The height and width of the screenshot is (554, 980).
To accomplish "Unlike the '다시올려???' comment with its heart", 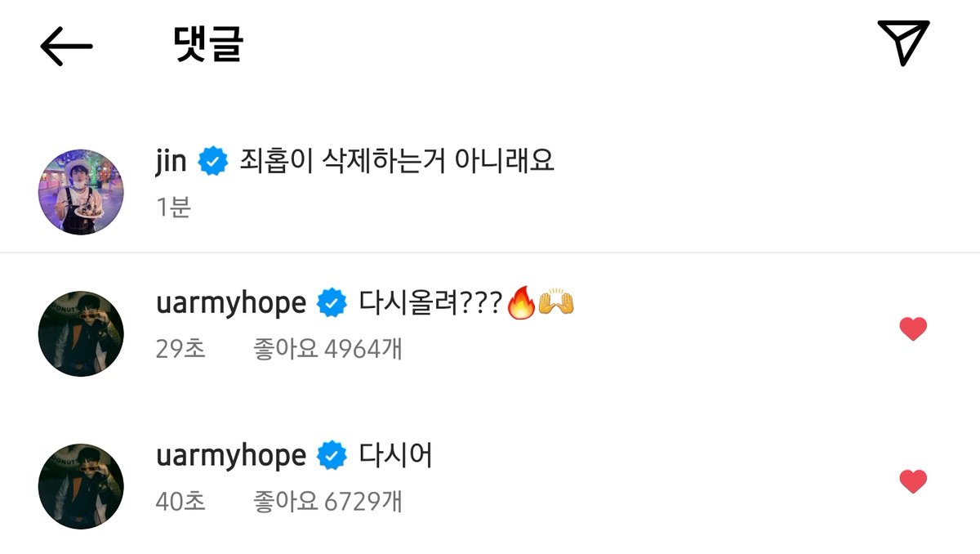I will click(x=913, y=329).
